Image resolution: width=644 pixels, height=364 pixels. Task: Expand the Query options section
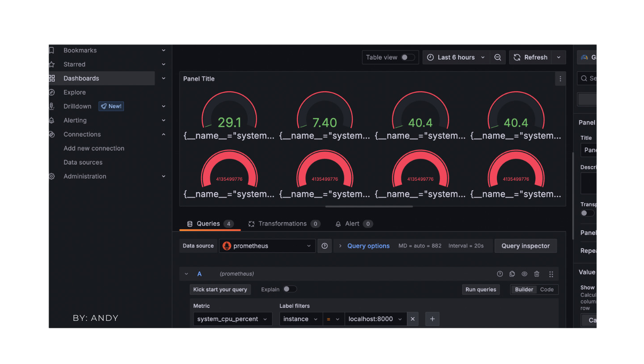pos(368,246)
